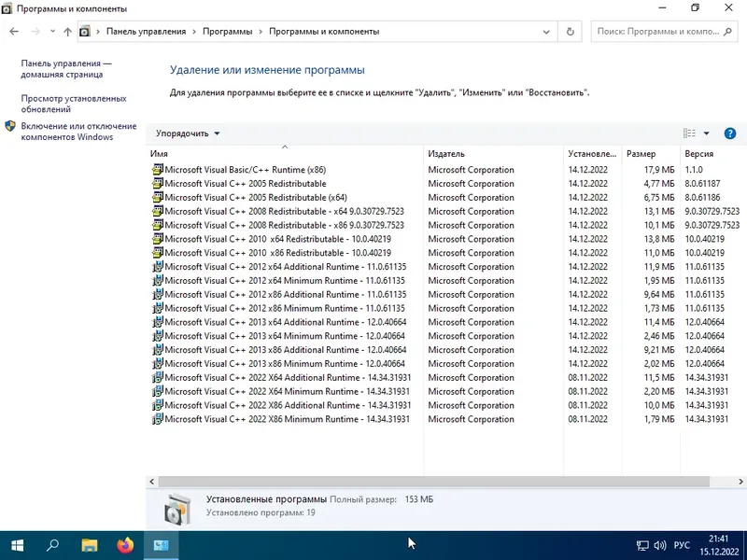Open the view options dropdown arrow
747x560 pixels.
707,133
